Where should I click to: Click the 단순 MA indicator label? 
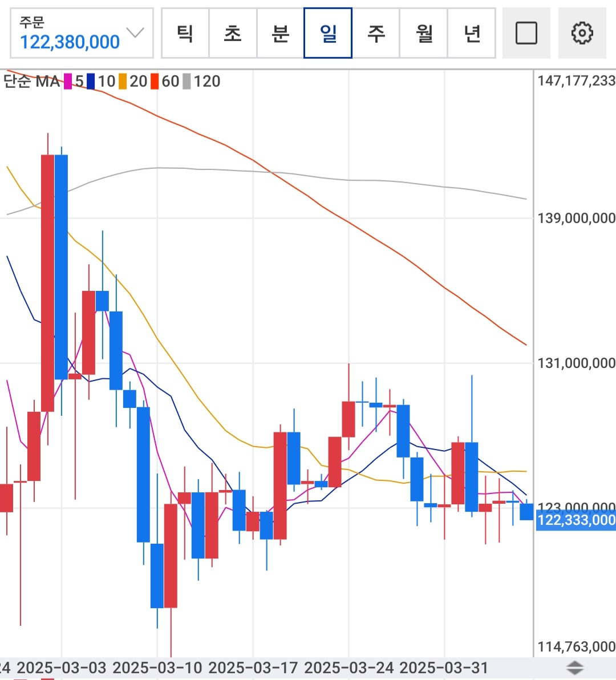point(31,81)
